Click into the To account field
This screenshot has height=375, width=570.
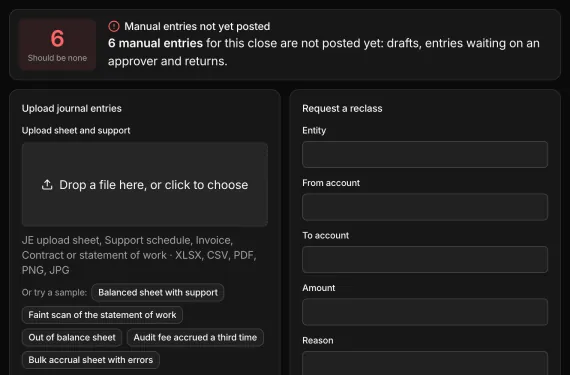tap(425, 259)
